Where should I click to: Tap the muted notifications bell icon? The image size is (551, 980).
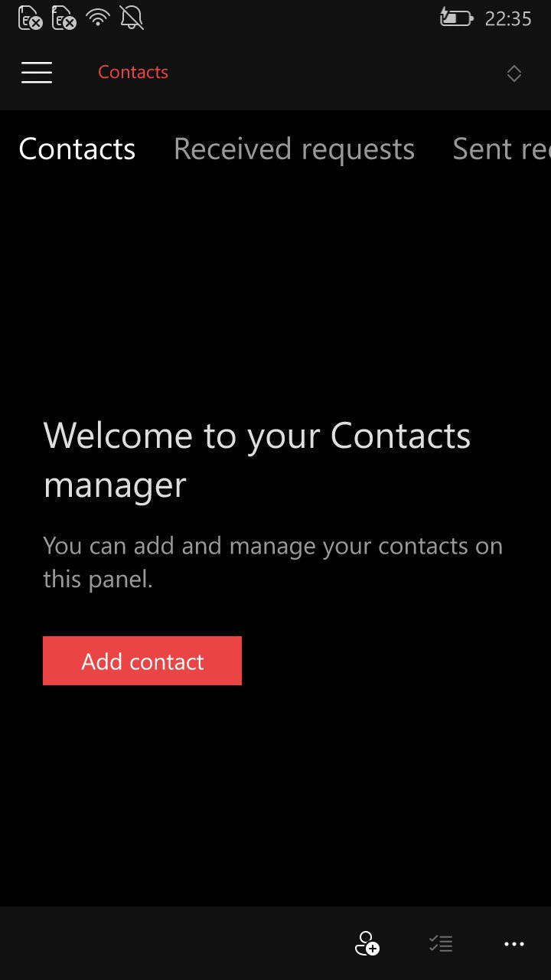[132, 18]
